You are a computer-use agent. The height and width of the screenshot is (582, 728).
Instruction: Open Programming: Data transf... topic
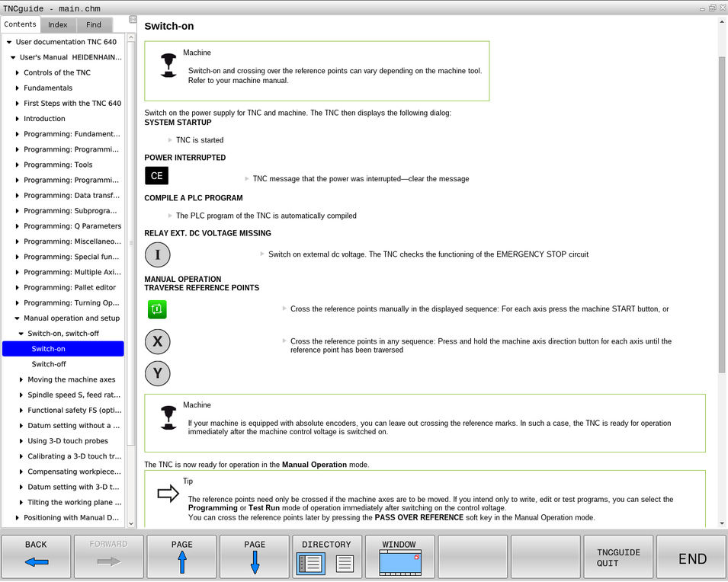(72, 195)
